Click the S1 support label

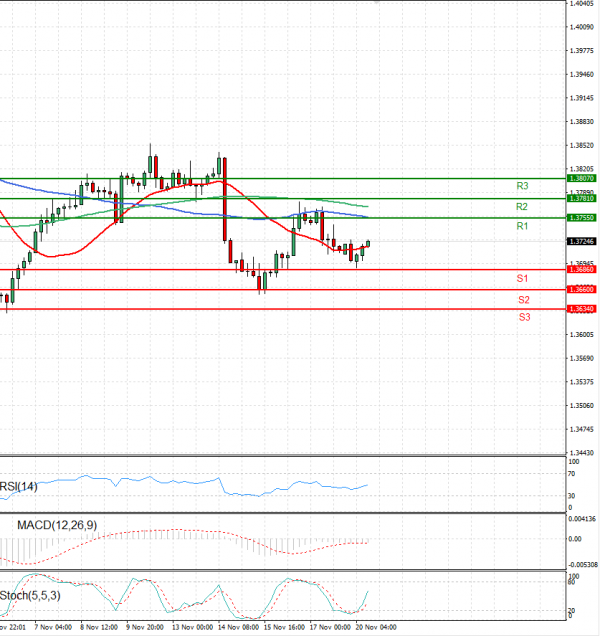(x=522, y=278)
